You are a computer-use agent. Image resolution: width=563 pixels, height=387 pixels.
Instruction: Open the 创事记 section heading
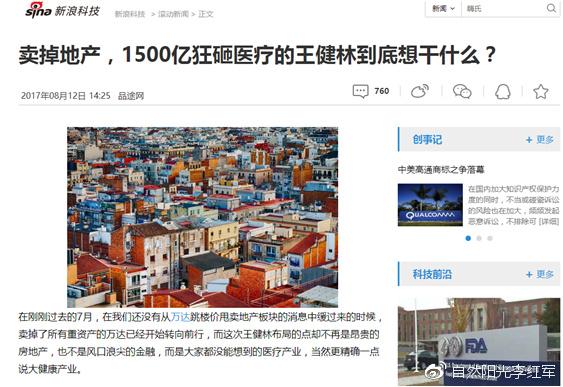point(427,139)
